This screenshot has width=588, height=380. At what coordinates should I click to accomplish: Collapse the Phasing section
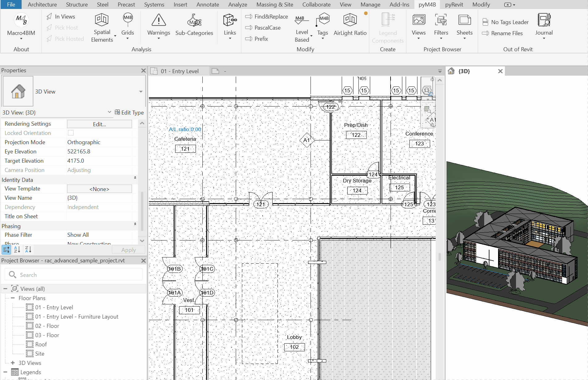(x=135, y=224)
